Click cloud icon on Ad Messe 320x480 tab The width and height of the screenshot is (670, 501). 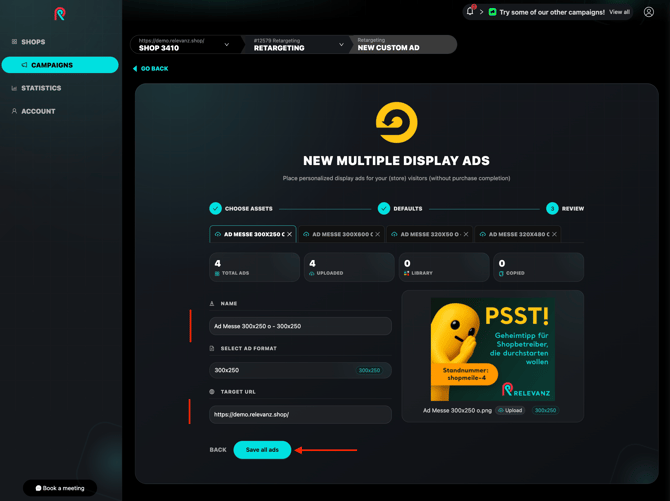[x=482, y=234]
